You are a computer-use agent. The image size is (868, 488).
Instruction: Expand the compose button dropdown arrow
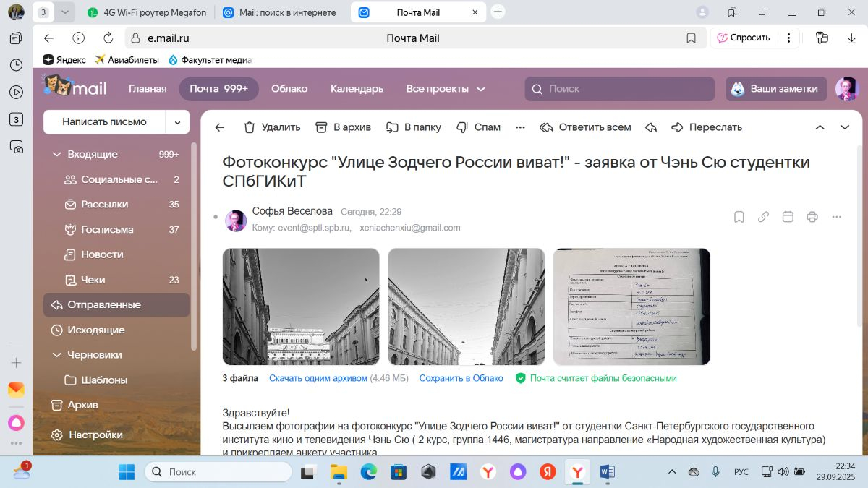coord(177,122)
